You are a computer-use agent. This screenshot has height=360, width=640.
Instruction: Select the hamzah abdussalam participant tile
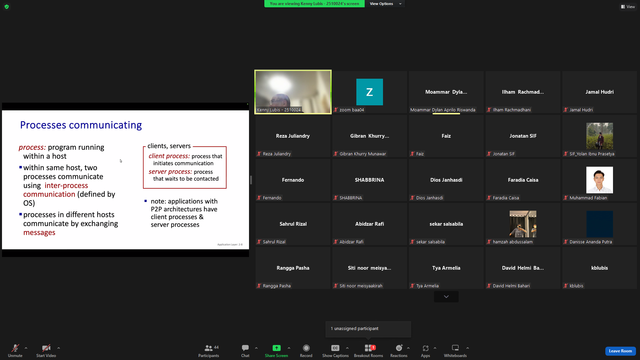coord(522,224)
